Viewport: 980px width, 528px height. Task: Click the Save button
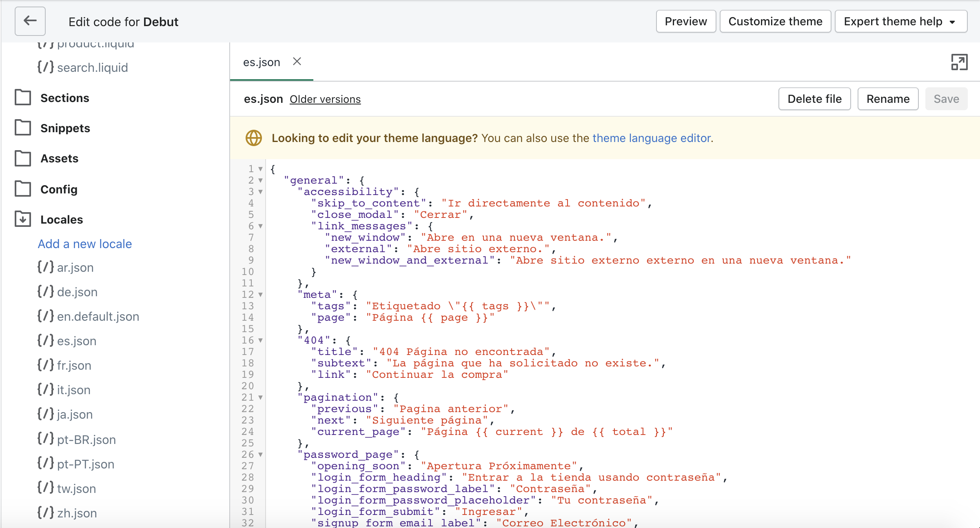tap(946, 99)
